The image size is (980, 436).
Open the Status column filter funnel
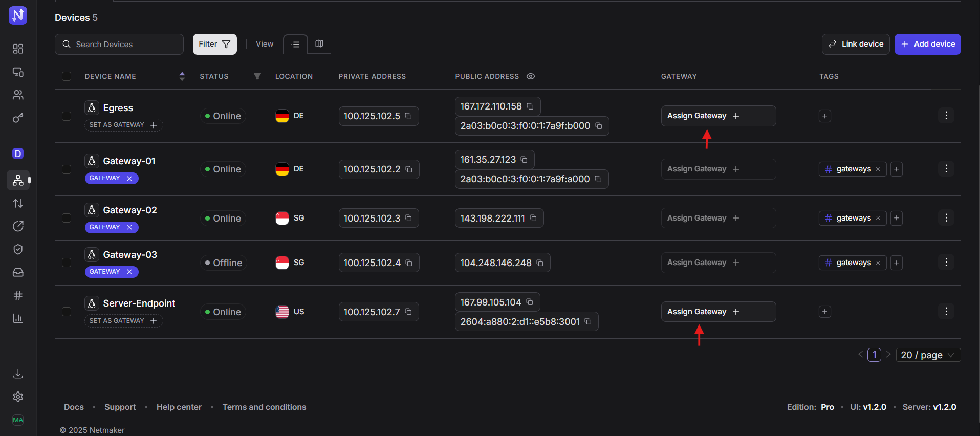coord(257,76)
